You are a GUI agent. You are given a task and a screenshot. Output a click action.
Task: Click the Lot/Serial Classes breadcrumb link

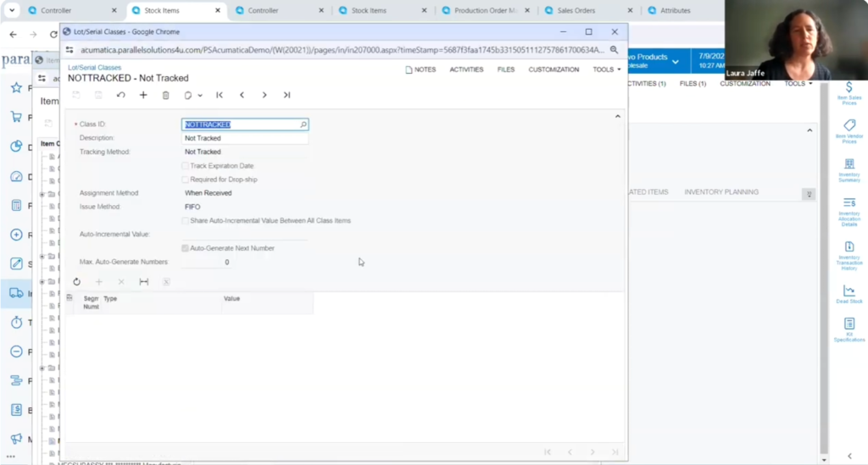pos(94,68)
